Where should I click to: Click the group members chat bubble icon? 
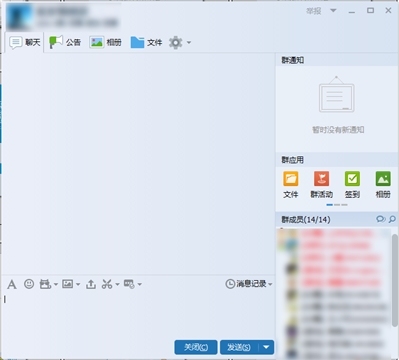point(380,219)
